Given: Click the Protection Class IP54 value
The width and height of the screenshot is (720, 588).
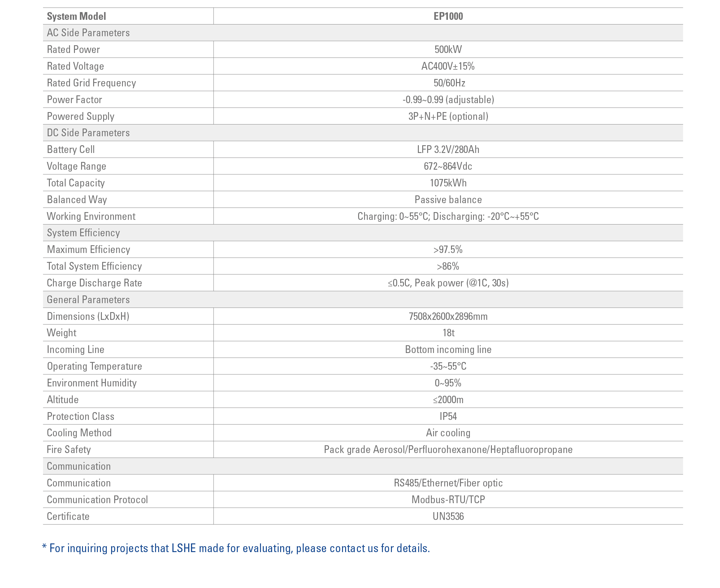Looking at the screenshot, I should point(448,416).
